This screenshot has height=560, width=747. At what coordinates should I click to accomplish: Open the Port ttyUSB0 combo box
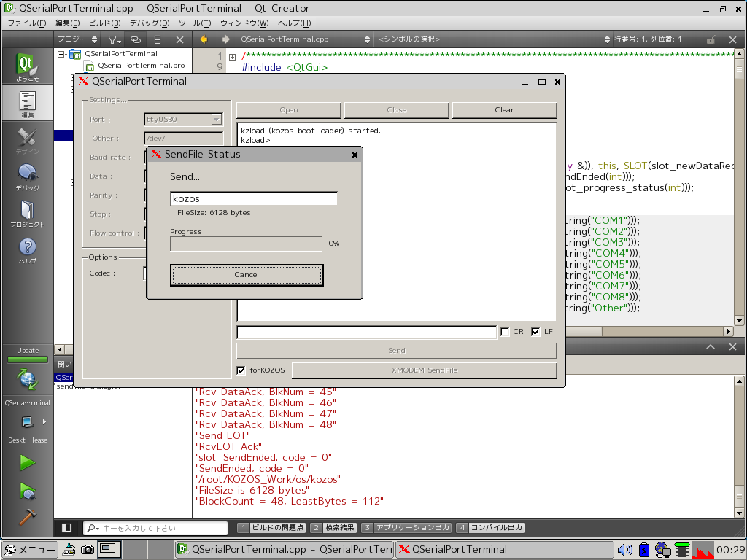pos(183,120)
